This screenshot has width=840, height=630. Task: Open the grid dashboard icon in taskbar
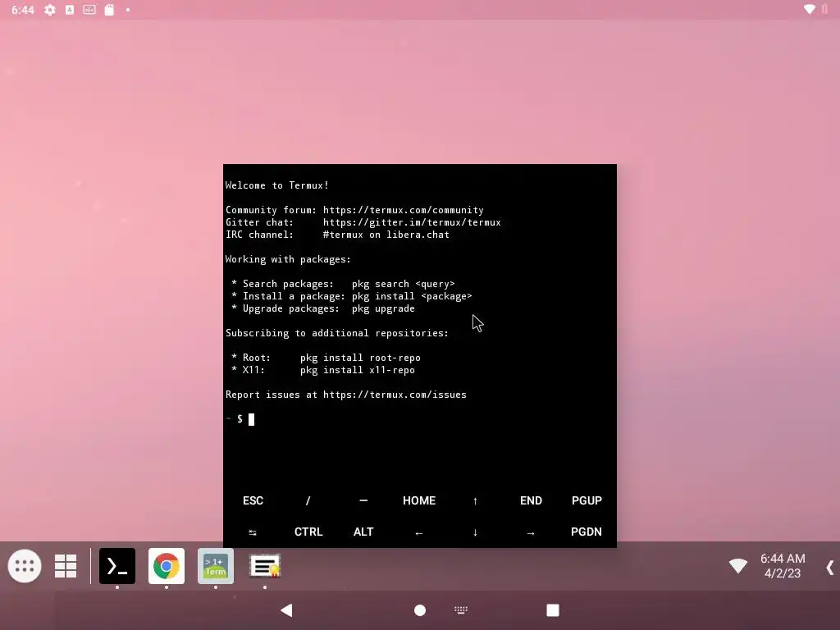click(66, 566)
